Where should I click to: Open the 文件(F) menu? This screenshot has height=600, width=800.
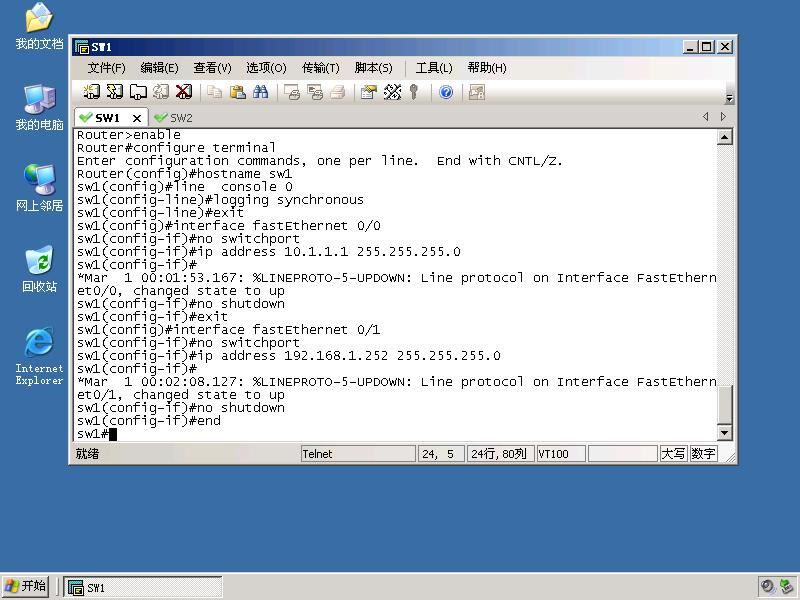106,68
